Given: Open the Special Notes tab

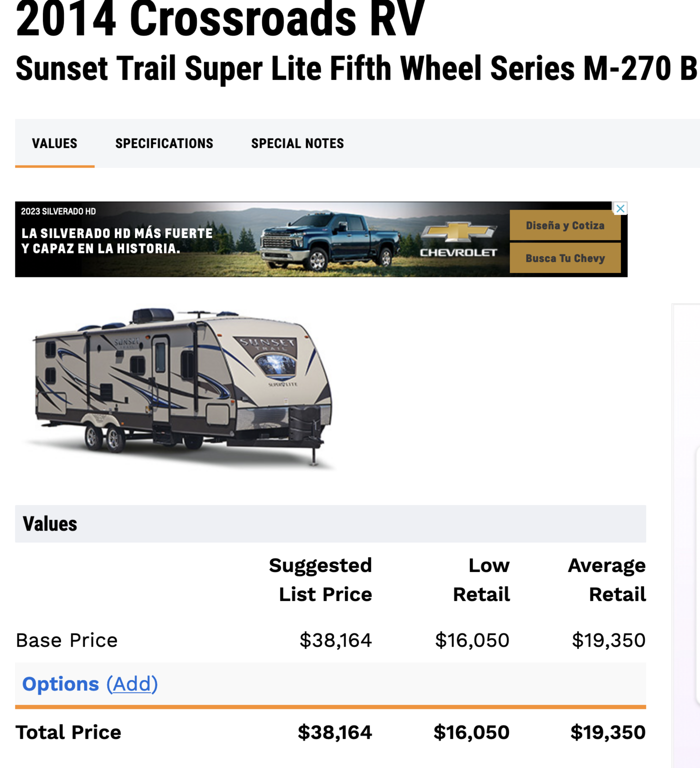Looking at the screenshot, I should pos(297,143).
